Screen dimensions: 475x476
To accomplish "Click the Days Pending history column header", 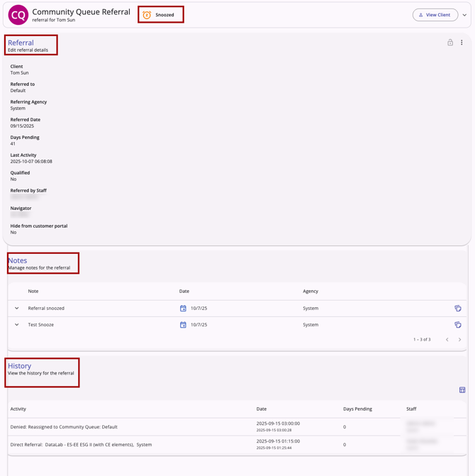I will click(357, 409).
